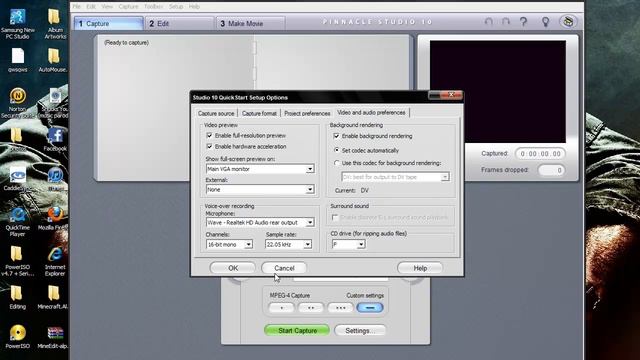The image size is (640, 360).
Task: Click Cancel in Setup Options dialog
Action: pos(284,268)
